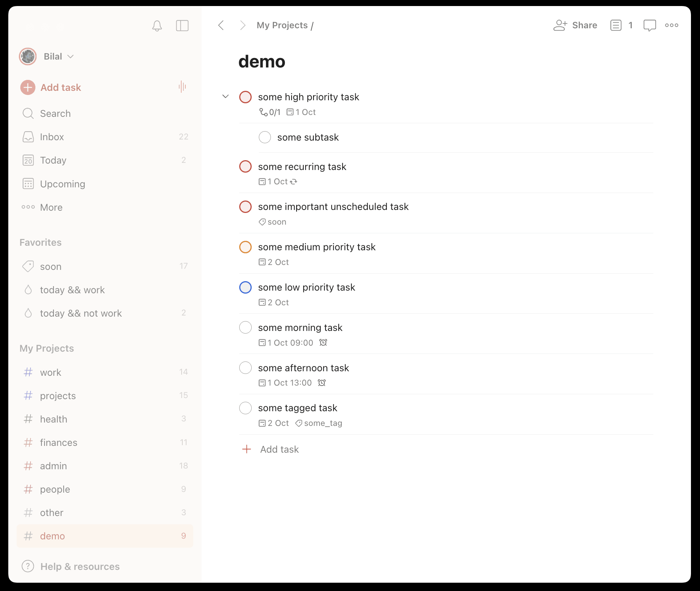This screenshot has height=591, width=700.
Task: Click the Share button
Action: (x=575, y=25)
